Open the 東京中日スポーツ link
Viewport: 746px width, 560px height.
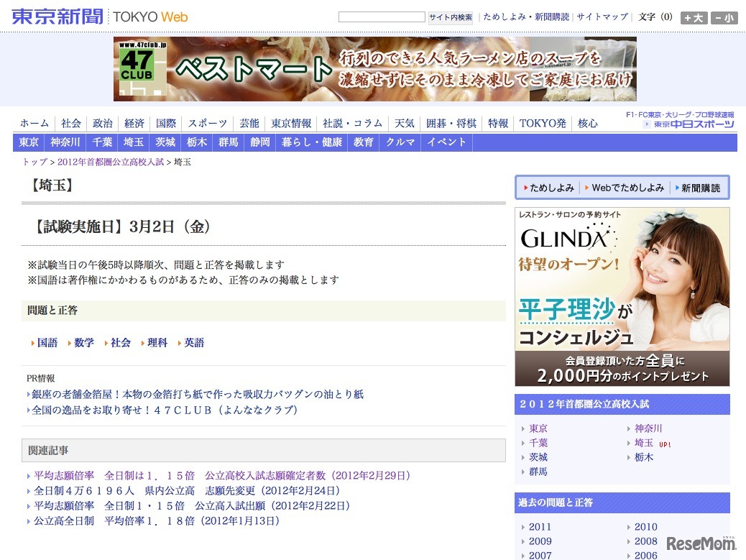691,124
